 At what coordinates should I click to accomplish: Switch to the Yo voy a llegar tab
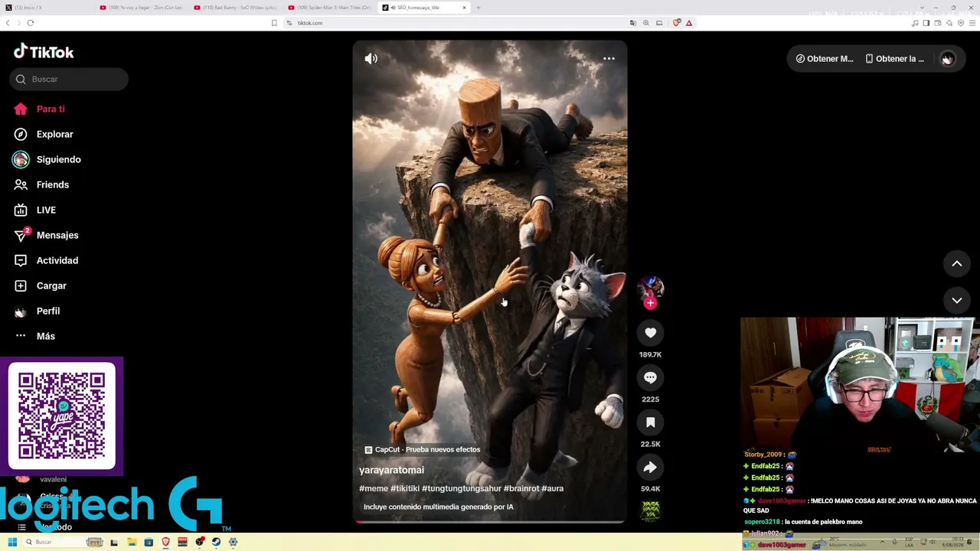click(142, 8)
